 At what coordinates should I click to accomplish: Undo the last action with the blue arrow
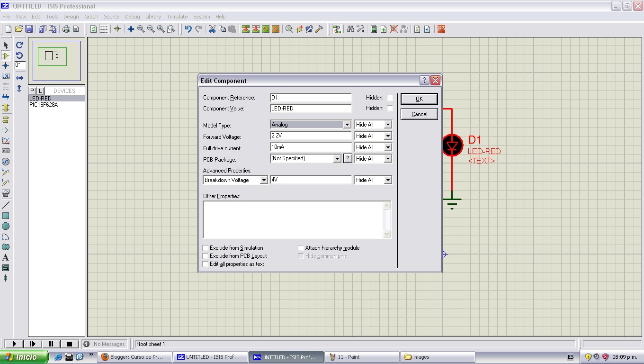pyautogui.click(x=188, y=29)
